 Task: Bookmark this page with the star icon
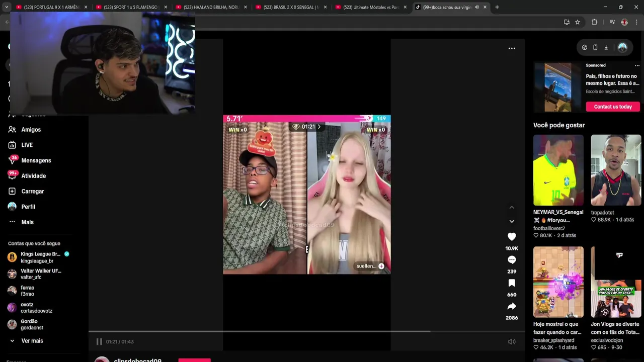coord(578,22)
